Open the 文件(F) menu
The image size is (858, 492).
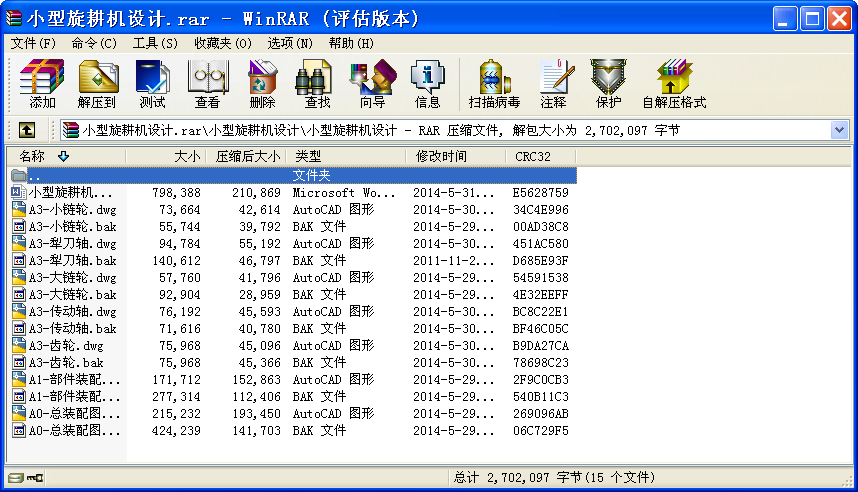[33, 43]
